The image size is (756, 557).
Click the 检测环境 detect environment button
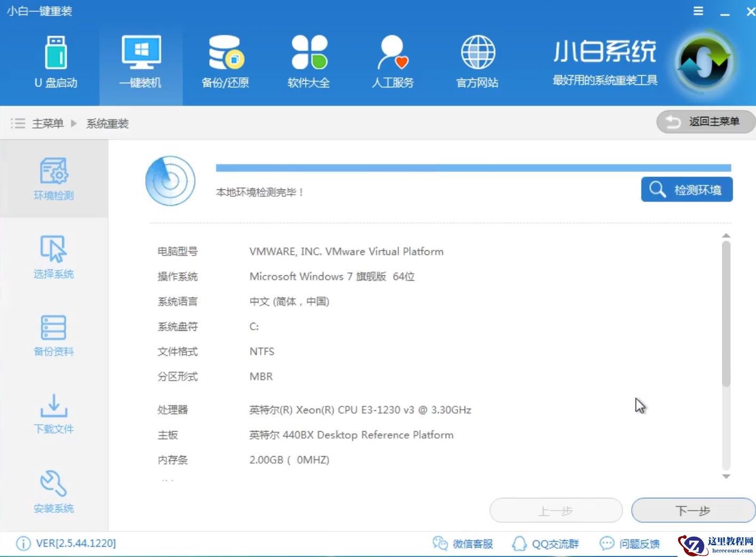(x=687, y=189)
